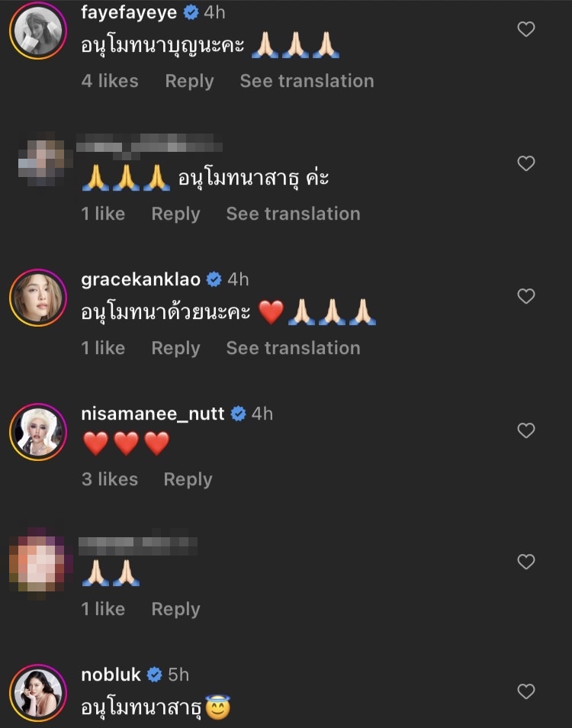Image resolution: width=572 pixels, height=728 pixels.
Task: Heart the blurred user's two-prayer-emoji comment
Action: [526, 562]
